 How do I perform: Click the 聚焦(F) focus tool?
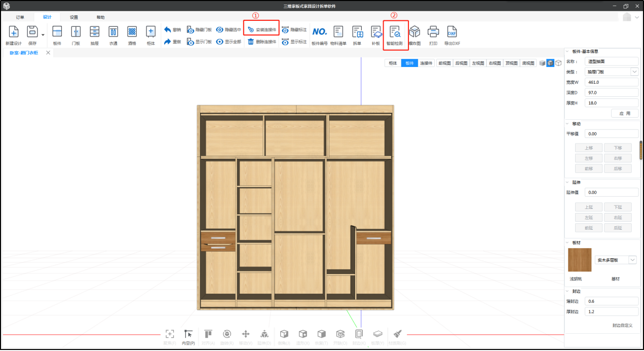point(170,336)
